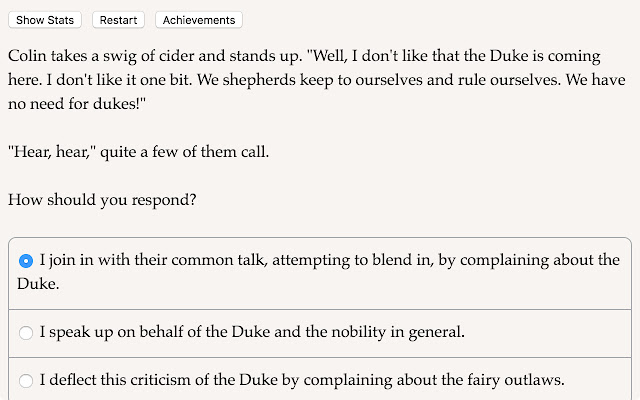Click the word 'Colin' in the story text

[x=30, y=54]
